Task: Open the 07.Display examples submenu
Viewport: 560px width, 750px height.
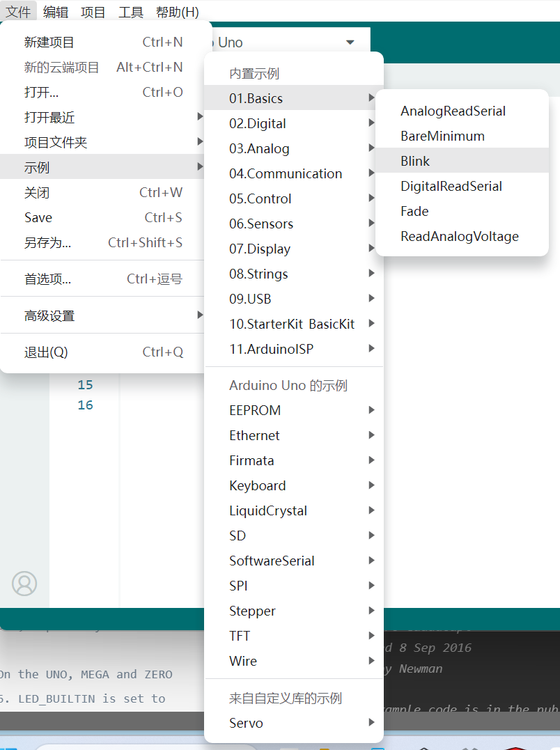Action: pos(294,249)
